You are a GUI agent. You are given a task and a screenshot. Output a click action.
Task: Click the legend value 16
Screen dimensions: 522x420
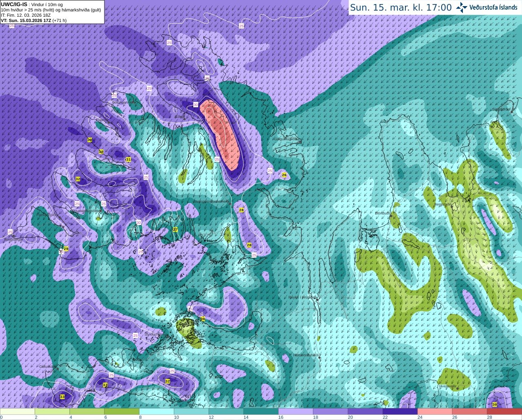[x=281, y=417]
